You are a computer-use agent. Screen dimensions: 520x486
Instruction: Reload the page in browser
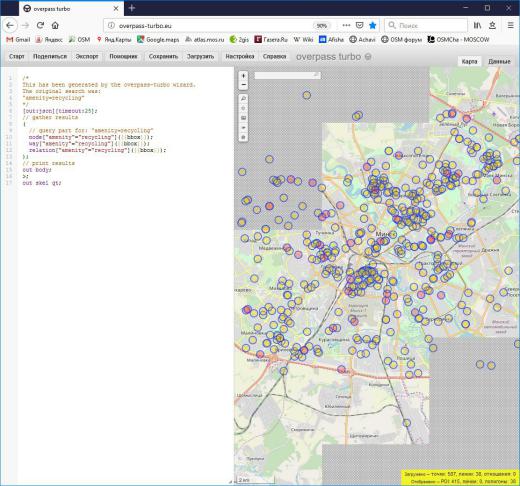point(40,25)
